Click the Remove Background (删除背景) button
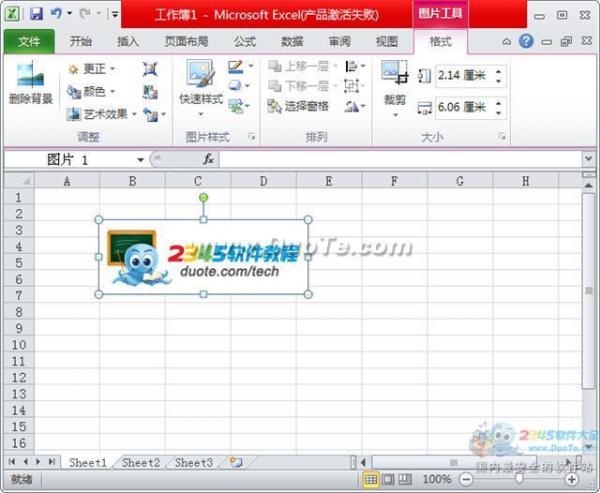 pos(30,82)
